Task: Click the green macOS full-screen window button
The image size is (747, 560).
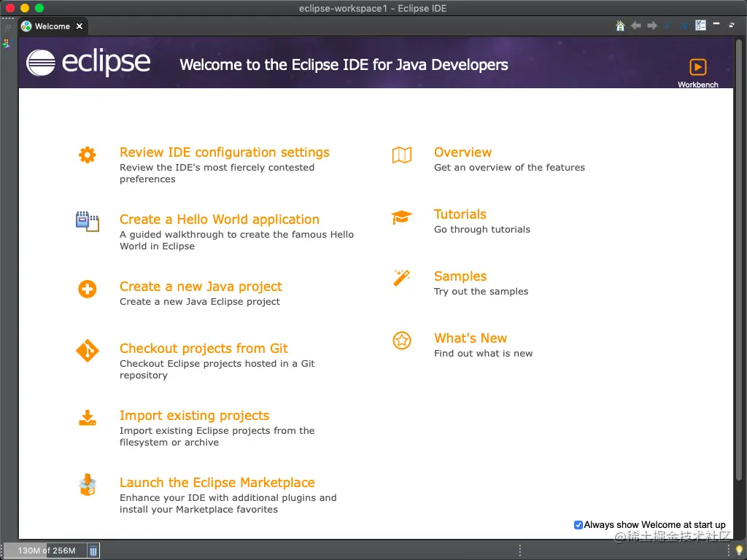Action: (x=39, y=8)
